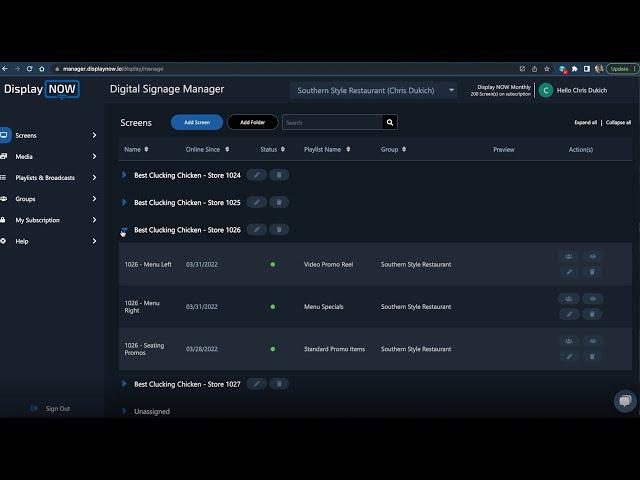
Task: Expand the Unassigned folder
Action: [124, 411]
